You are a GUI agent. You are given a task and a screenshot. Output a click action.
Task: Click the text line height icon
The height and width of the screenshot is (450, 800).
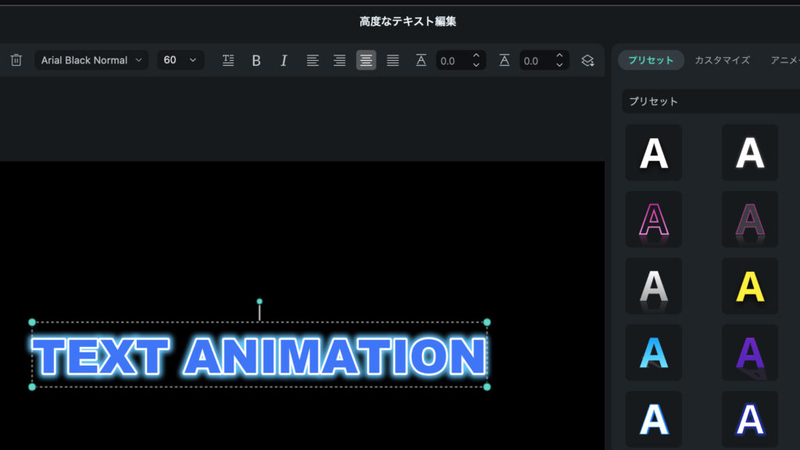coord(228,60)
